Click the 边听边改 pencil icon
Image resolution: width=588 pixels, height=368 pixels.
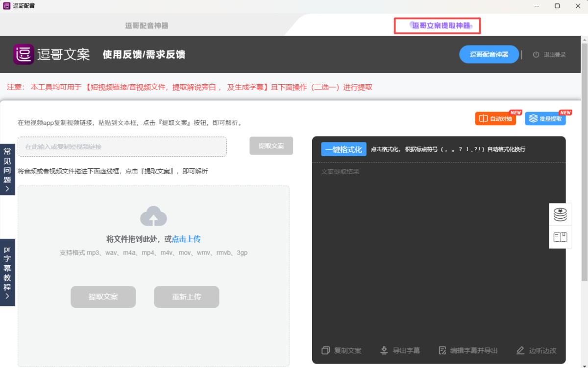coord(520,350)
